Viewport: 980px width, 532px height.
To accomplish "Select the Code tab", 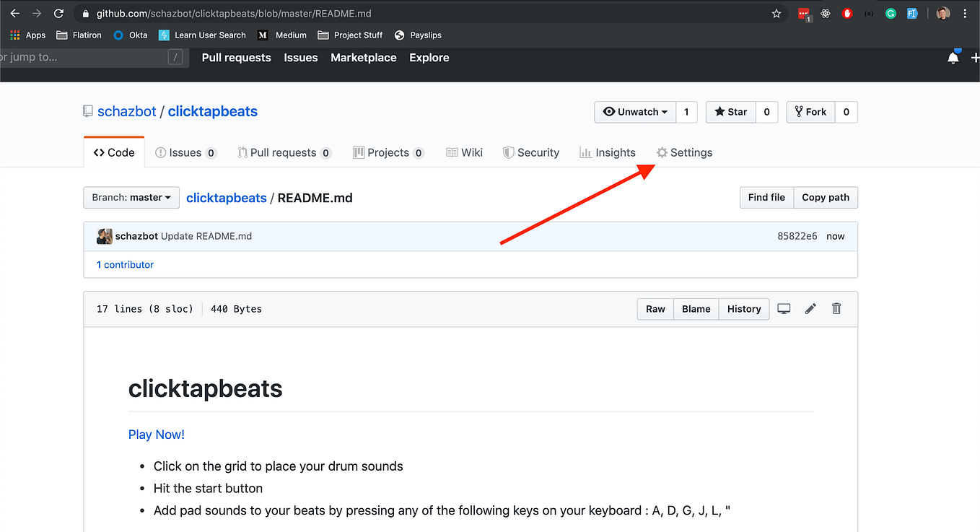I will click(114, 152).
